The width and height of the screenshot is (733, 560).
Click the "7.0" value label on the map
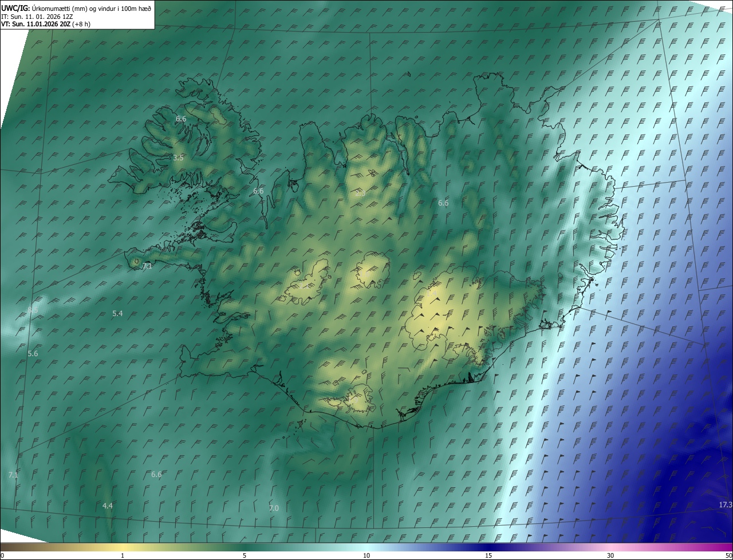point(274,508)
